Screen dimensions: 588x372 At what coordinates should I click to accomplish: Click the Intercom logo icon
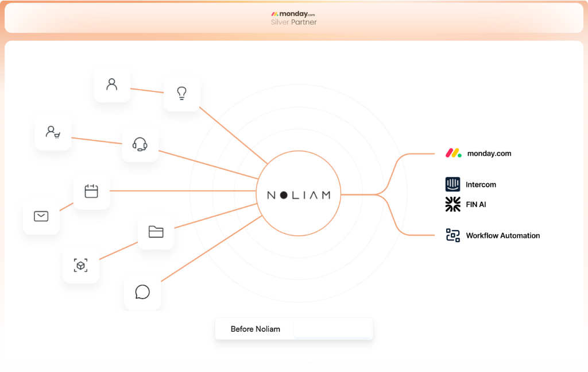coord(452,185)
